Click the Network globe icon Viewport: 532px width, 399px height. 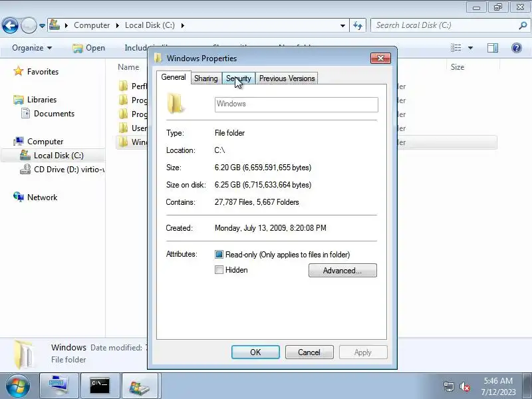pyautogui.click(x=19, y=196)
